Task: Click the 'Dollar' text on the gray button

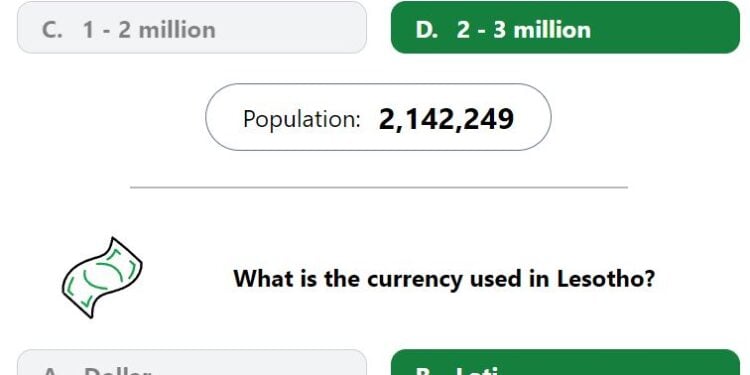Action: pyautogui.click(x=116, y=371)
